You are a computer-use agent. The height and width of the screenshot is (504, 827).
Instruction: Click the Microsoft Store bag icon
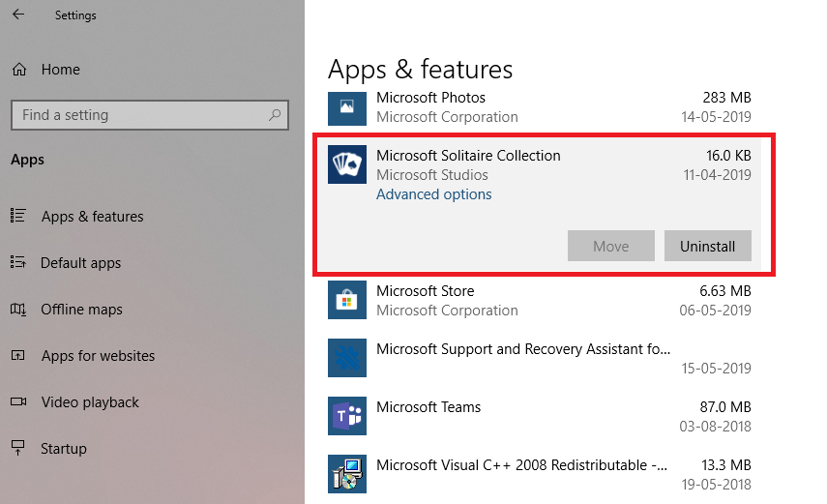point(346,300)
